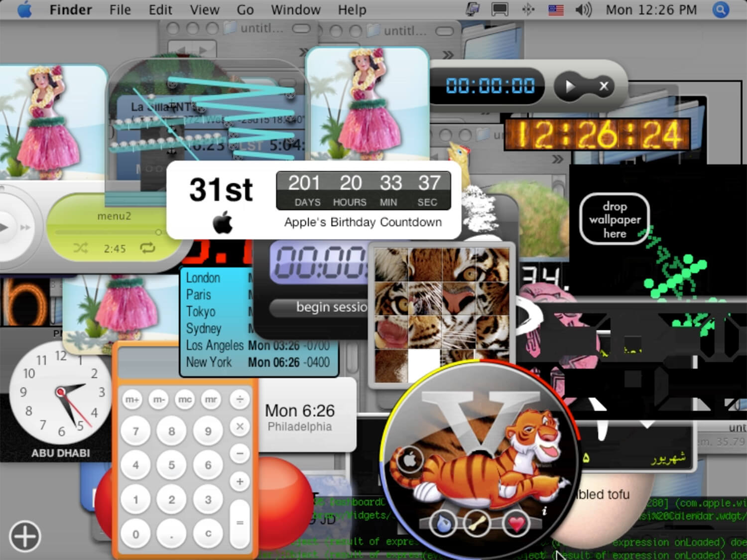
Task: Open the Edit menu
Action: [160, 10]
